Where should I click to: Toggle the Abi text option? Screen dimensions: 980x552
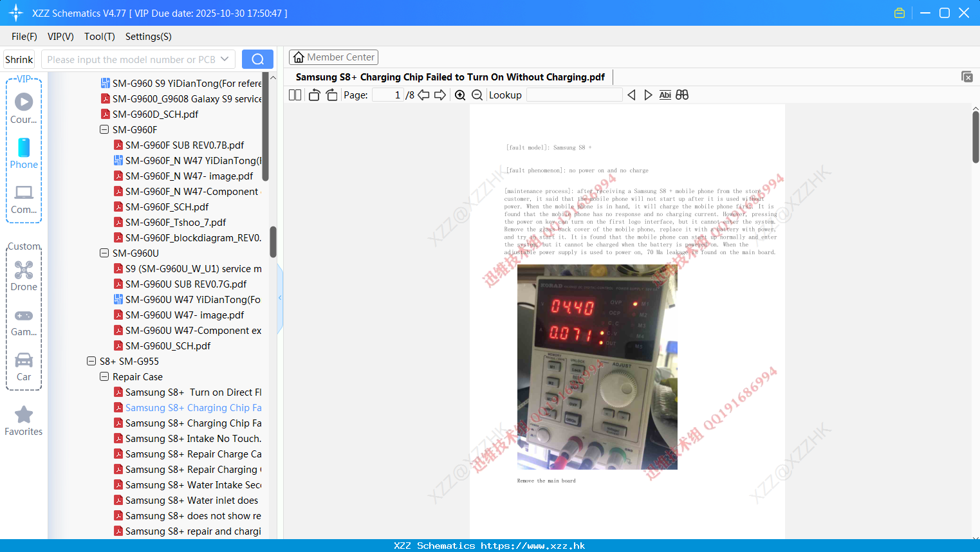665,95
